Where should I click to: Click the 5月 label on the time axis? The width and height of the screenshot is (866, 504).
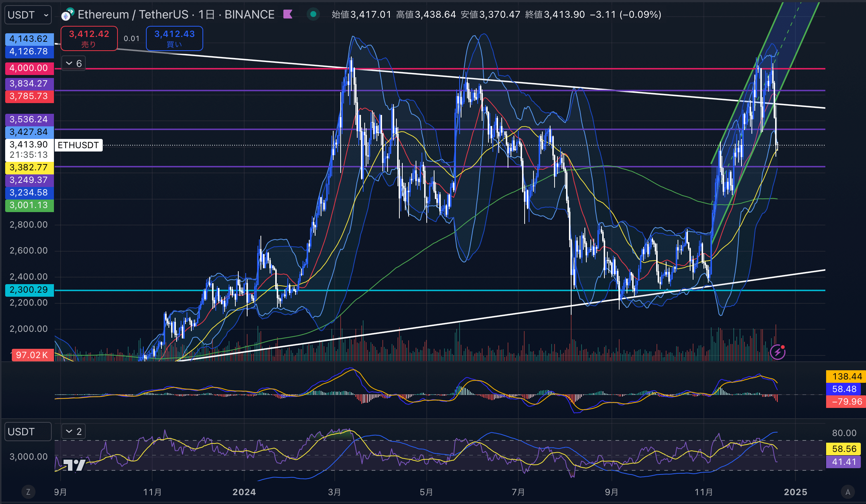pyautogui.click(x=426, y=492)
